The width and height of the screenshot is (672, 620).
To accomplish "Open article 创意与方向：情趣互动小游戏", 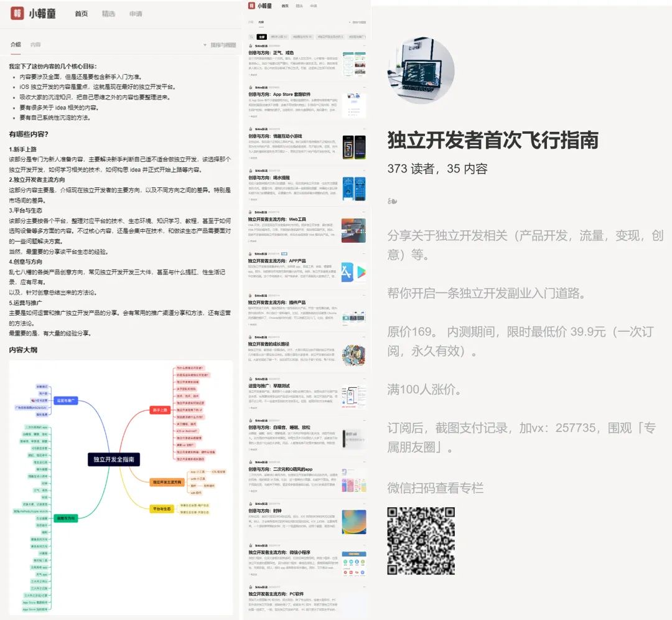I will (275, 136).
